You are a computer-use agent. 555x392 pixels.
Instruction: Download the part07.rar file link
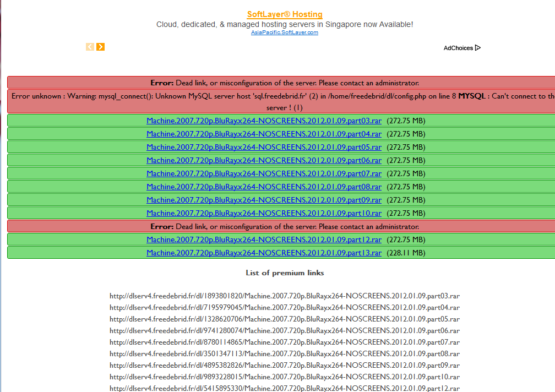pos(264,173)
